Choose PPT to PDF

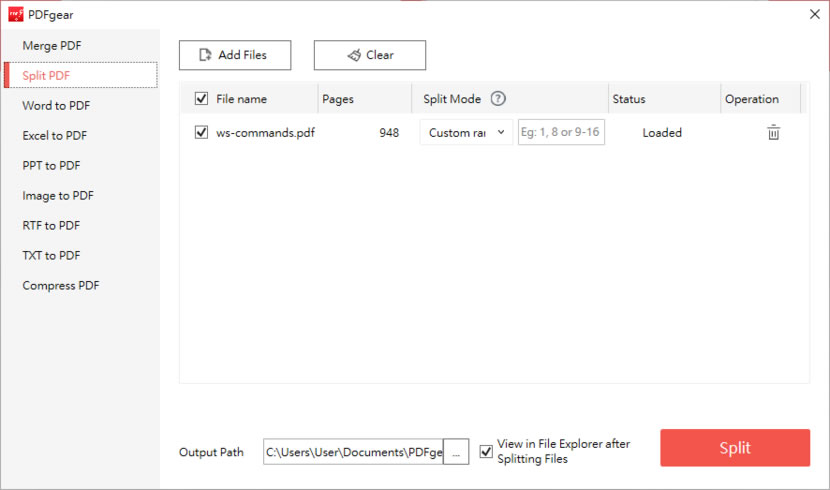point(51,166)
